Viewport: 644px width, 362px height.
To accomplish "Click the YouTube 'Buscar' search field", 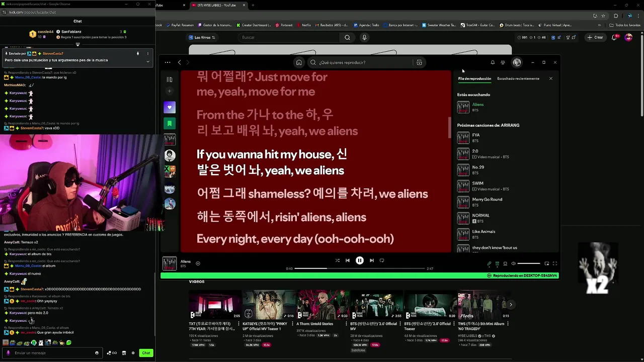I will [289, 37].
